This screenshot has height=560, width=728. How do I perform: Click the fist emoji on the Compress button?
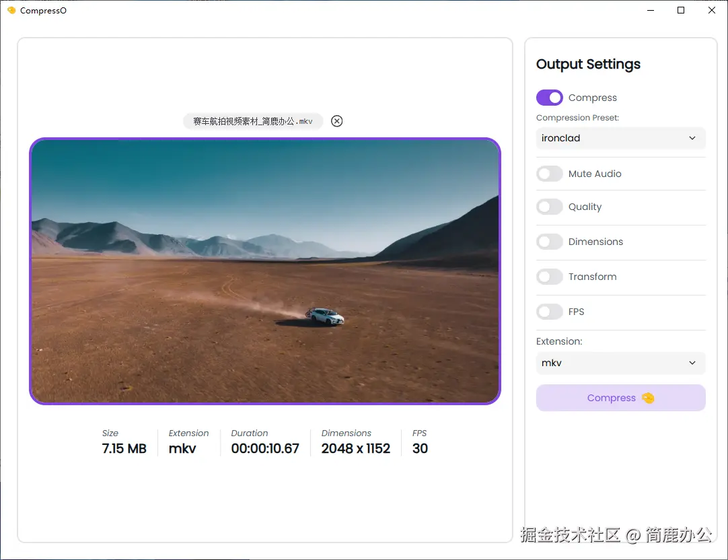[647, 398]
